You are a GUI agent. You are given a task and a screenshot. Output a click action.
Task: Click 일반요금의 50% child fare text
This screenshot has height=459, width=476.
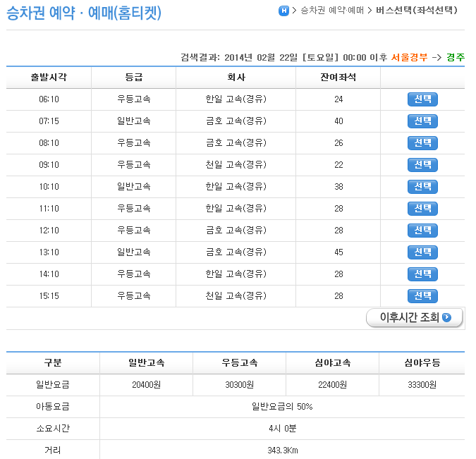coord(282,407)
